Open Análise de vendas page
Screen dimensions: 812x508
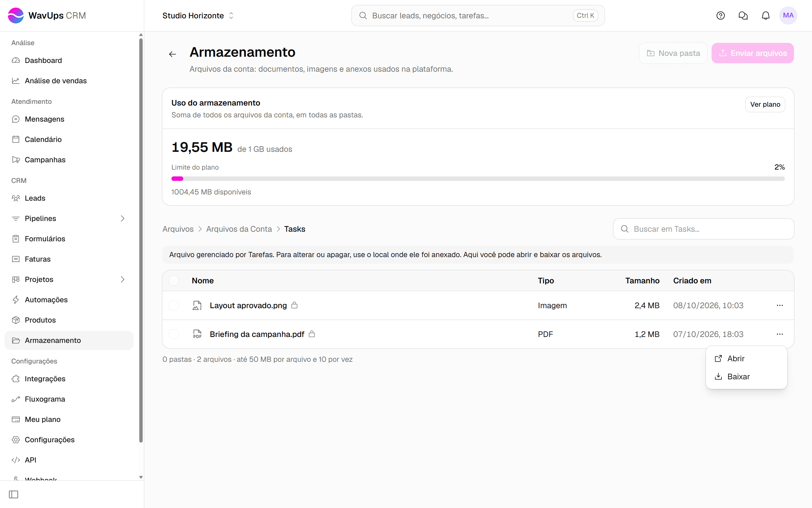69,81
